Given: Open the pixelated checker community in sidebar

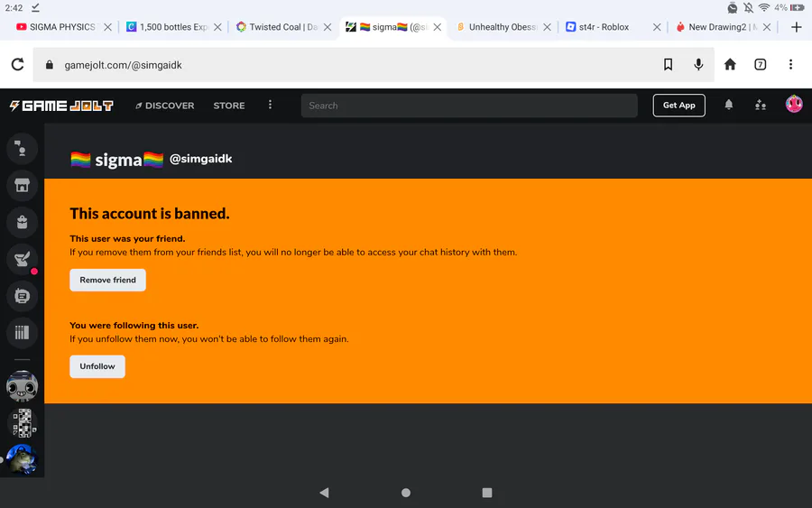Looking at the screenshot, I should point(22,423).
